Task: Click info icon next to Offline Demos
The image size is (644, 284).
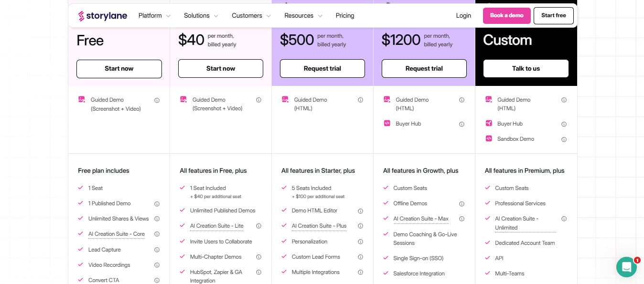Action: click(462, 204)
